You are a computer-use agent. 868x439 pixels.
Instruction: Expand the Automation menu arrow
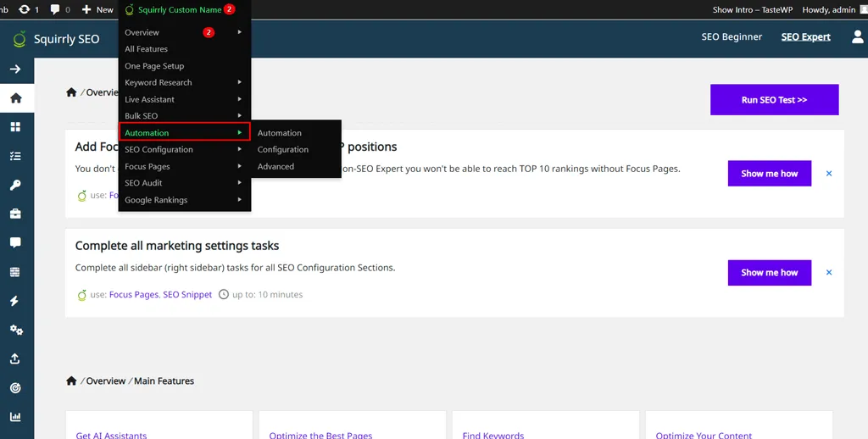coord(240,133)
